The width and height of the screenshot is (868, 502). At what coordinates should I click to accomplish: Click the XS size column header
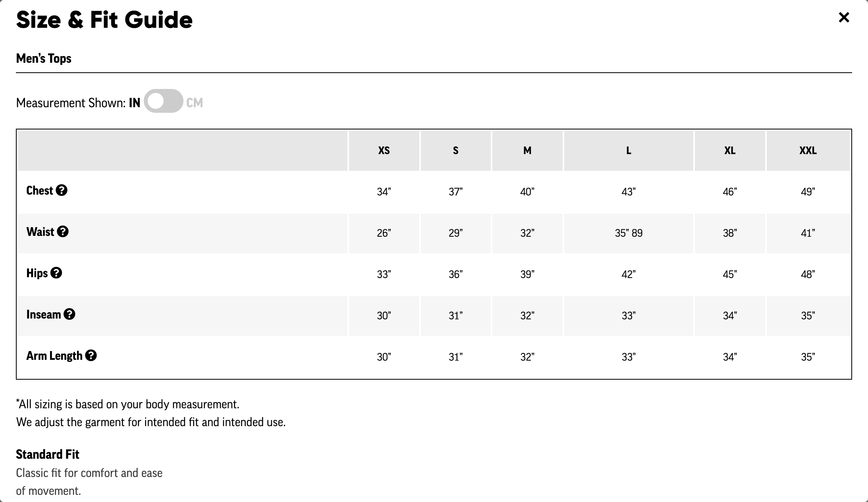384,151
